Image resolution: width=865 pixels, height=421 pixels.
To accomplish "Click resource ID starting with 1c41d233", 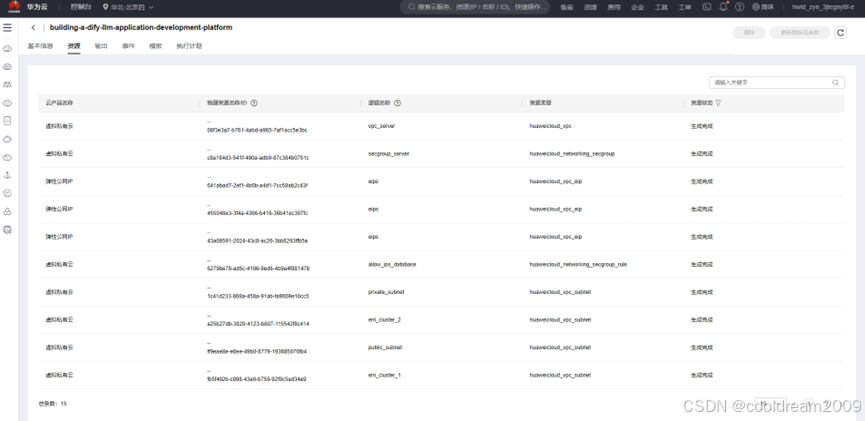I will [258, 296].
